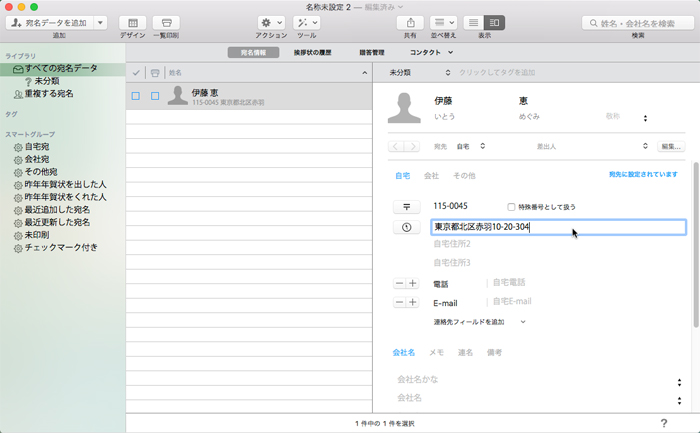Click plus icon beside 電話 field
The width and height of the screenshot is (700, 433).
412,283
